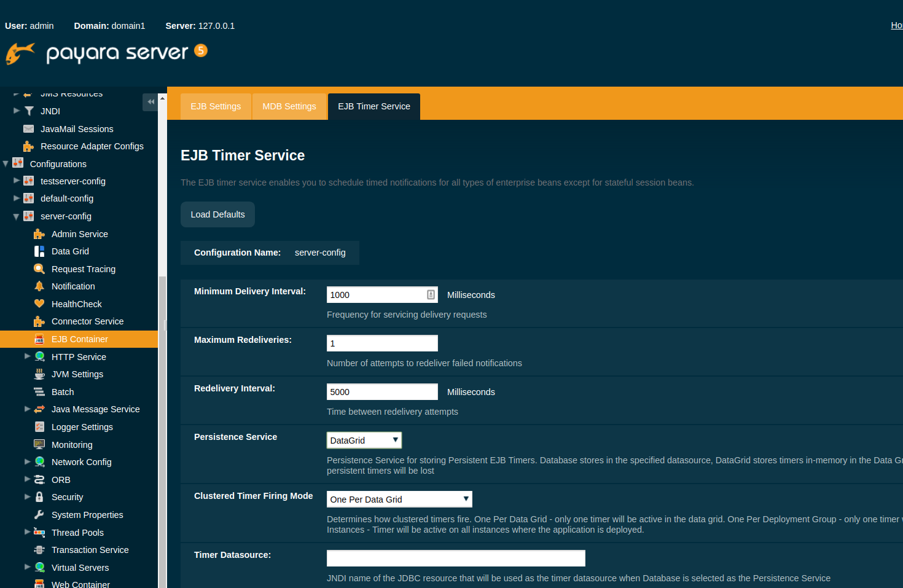This screenshot has height=588, width=903.
Task: Click the ORB icon
Action: [x=39, y=479]
